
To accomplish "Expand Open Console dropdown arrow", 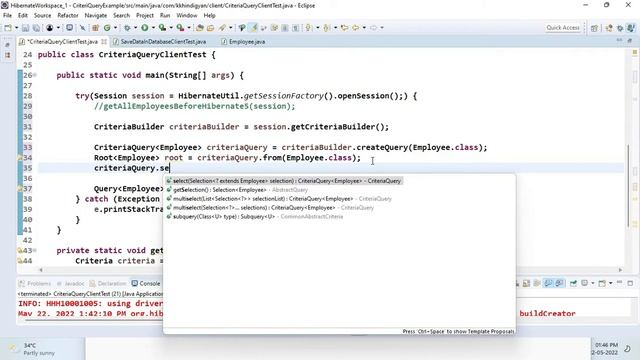I will pos(611,283).
